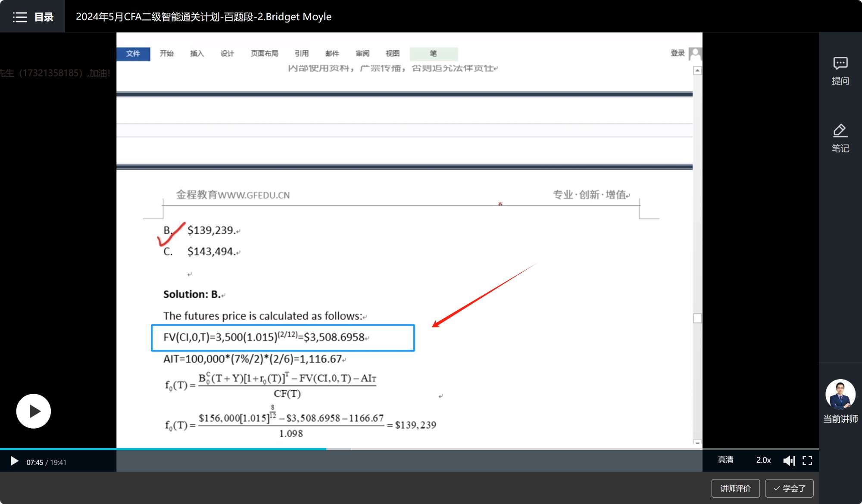Click the user account avatar icon beside 登录

695,53
